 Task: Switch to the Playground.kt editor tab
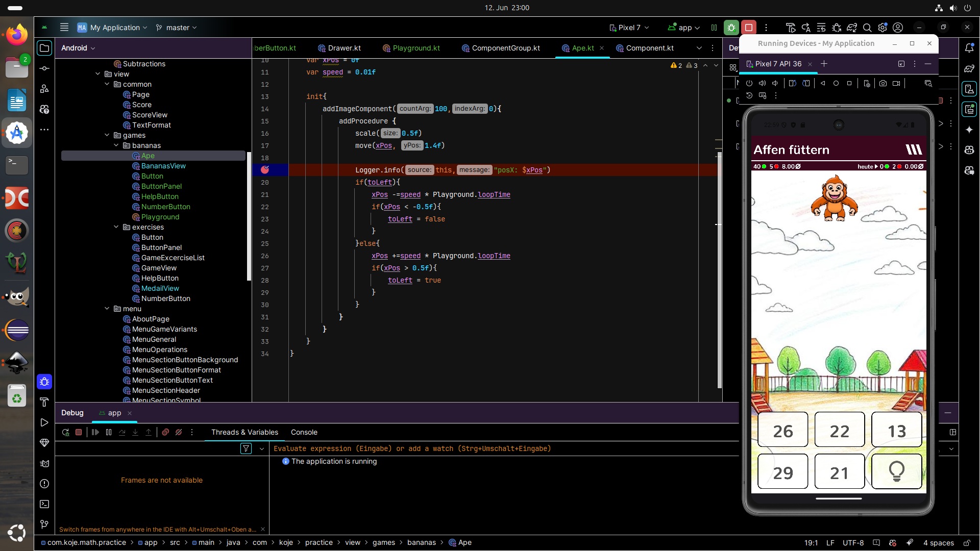[x=416, y=48]
